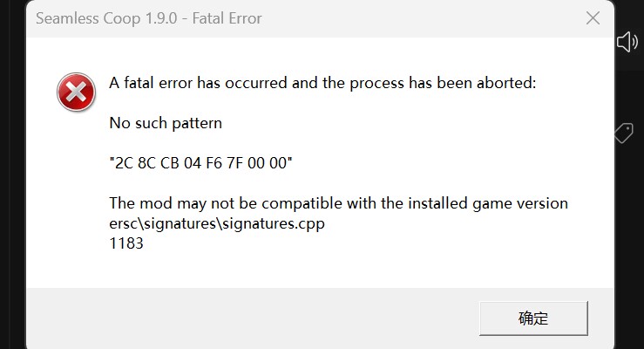The height and width of the screenshot is (349, 644).
Task: Click the tag icon behind the dialog
Action: point(624,133)
